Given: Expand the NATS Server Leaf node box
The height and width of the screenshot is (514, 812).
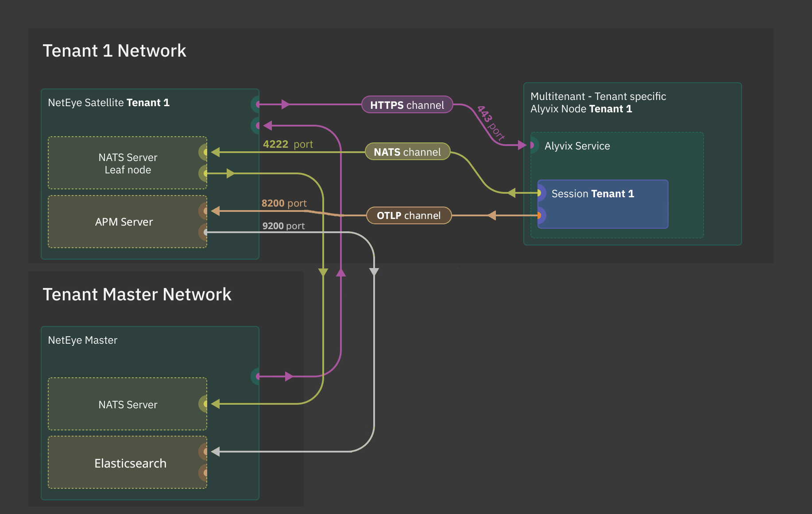Looking at the screenshot, I should pos(127,163).
